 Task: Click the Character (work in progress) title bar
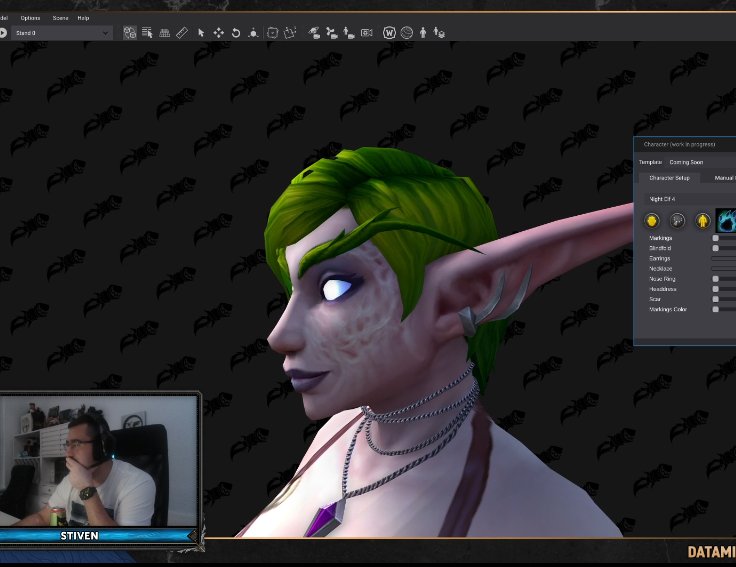685,145
